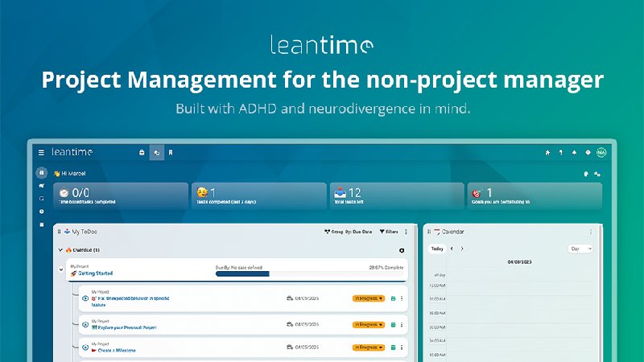Click the goals you are contributing to card

point(535,196)
